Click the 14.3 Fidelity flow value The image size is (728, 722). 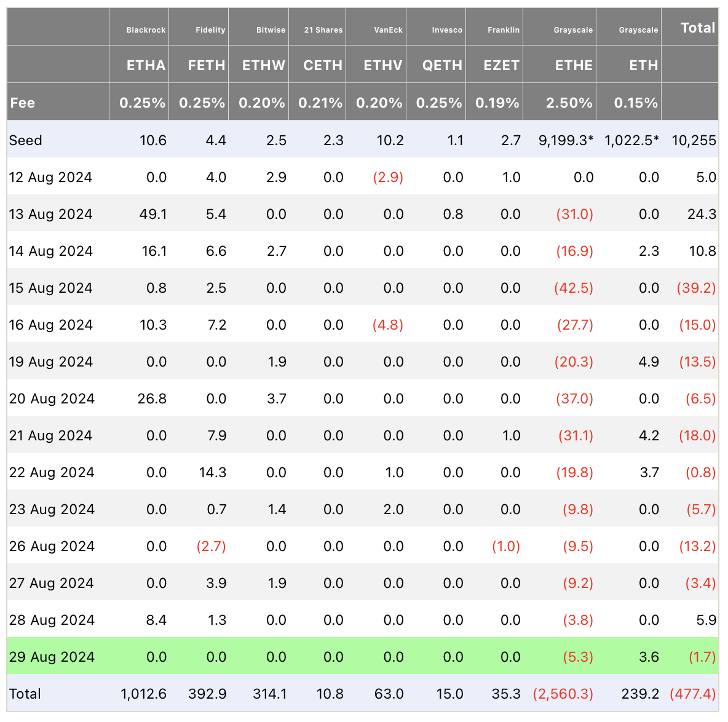213,472
